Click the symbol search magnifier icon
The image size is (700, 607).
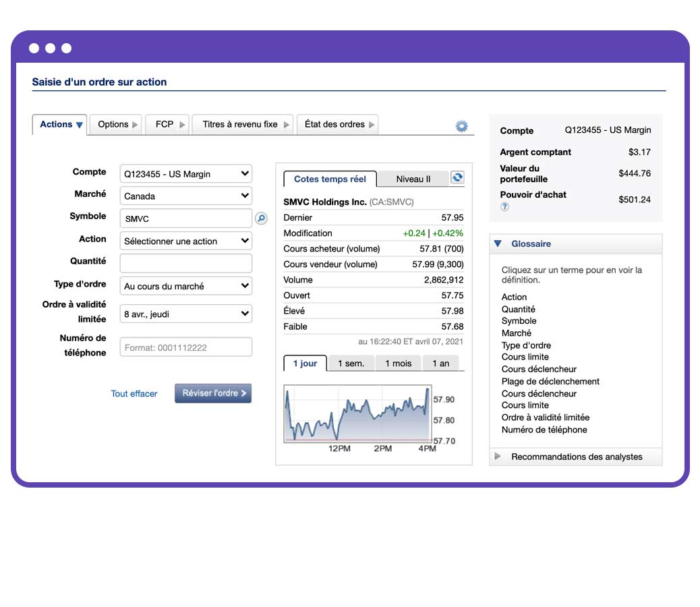(262, 219)
